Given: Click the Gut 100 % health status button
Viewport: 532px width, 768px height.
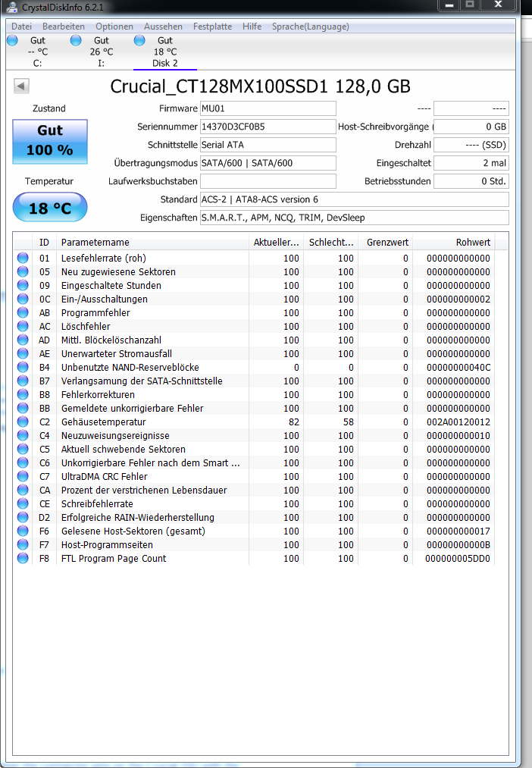Looking at the screenshot, I should click(50, 142).
